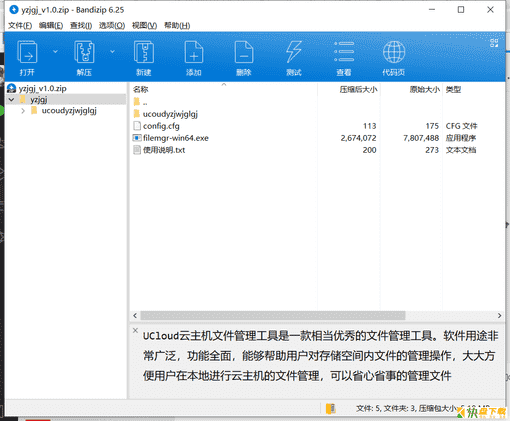This screenshot has width=510, height=421.
Task: Click the CFG 文件 type cell
Action: [462, 126]
